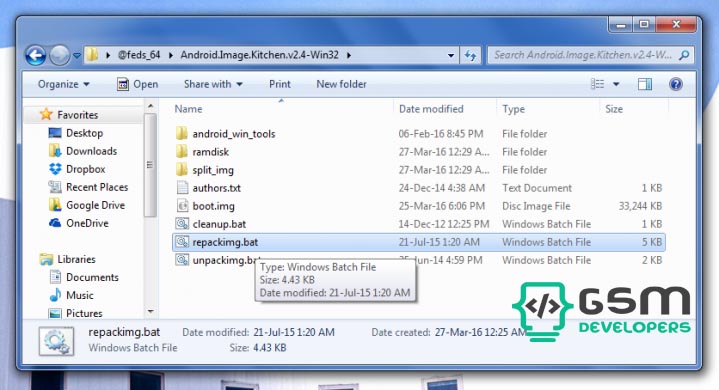Open the Share with menu
The height and width of the screenshot is (390, 719).
tap(213, 84)
